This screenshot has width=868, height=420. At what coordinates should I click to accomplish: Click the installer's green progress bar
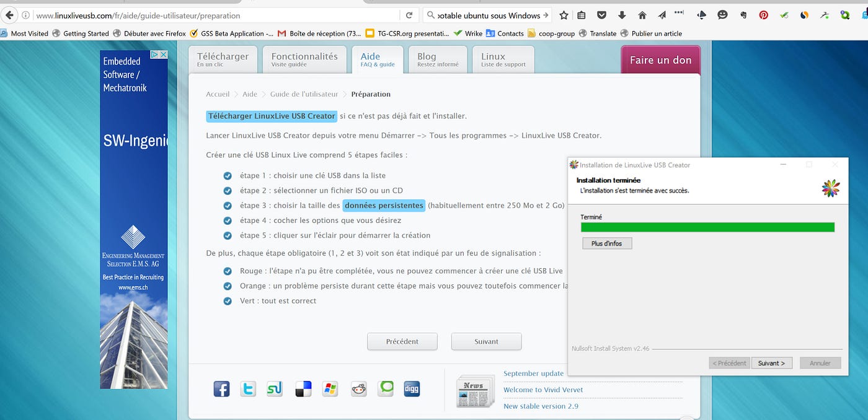[x=707, y=227]
